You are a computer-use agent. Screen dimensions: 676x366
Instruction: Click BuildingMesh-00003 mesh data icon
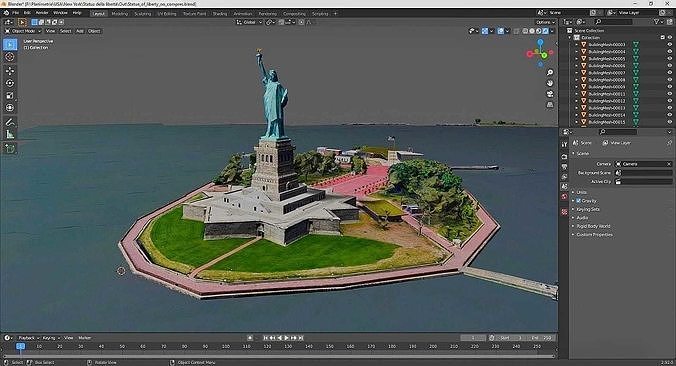tap(635, 44)
